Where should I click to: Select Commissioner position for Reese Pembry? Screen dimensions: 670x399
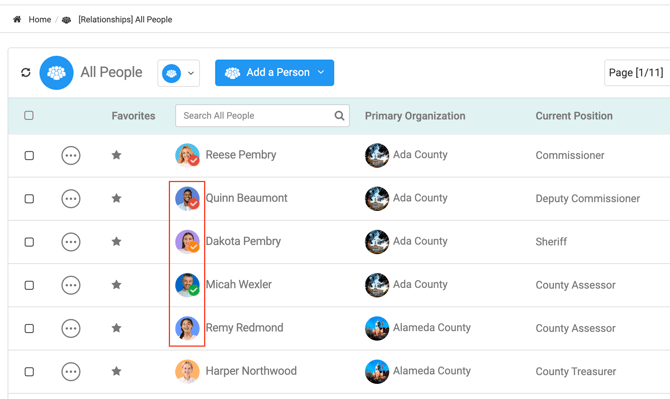(x=570, y=155)
